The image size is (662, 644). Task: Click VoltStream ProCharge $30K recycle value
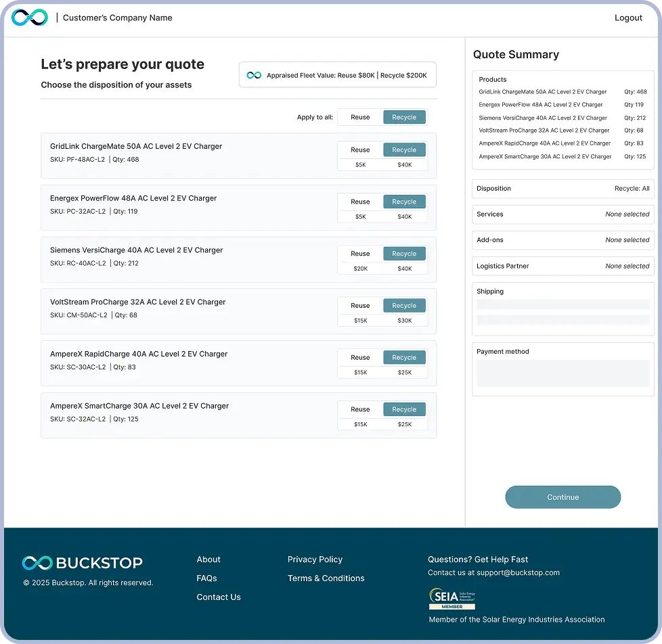[x=405, y=321]
